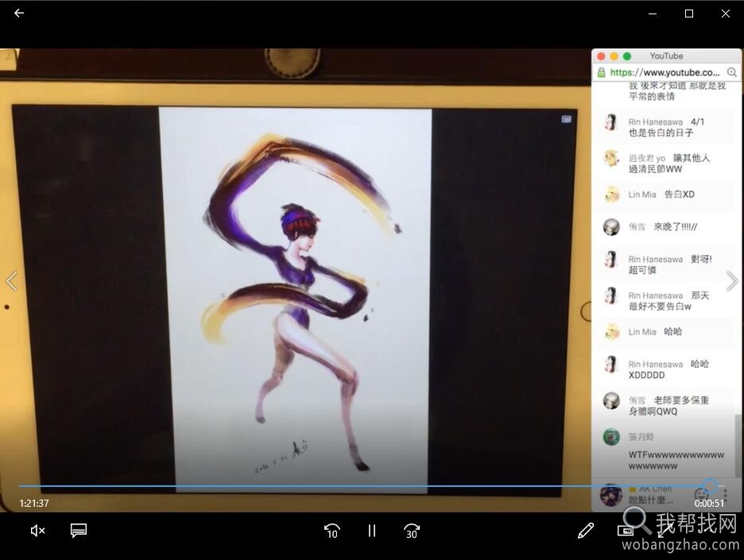Click the yellow minimize dot in YouTube window
Screen dimensions: 744x560
click(614, 56)
